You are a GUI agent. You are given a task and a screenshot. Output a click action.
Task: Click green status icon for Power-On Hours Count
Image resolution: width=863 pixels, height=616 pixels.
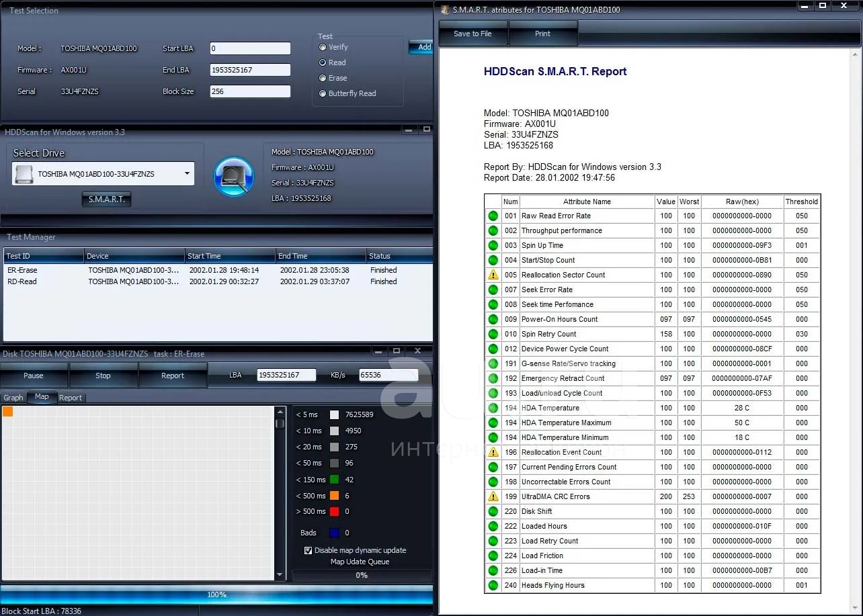pos(493,319)
